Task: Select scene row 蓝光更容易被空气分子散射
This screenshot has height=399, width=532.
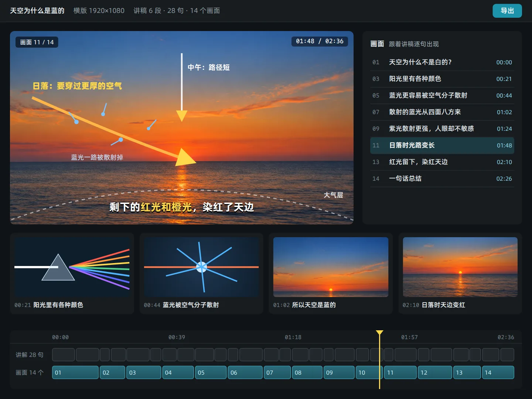Action: tap(442, 95)
